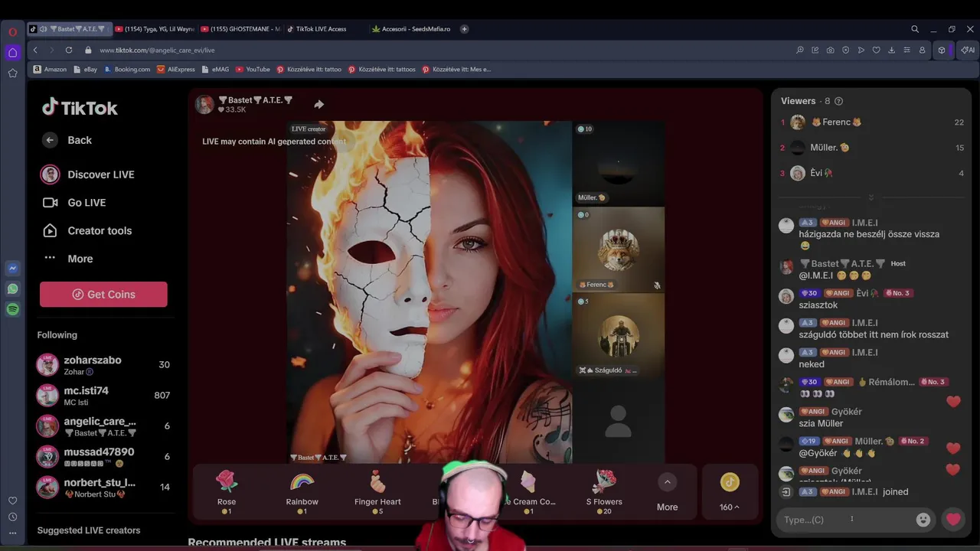This screenshot has width=980, height=551.
Task: Open the TikTok logo home link
Action: (80, 108)
